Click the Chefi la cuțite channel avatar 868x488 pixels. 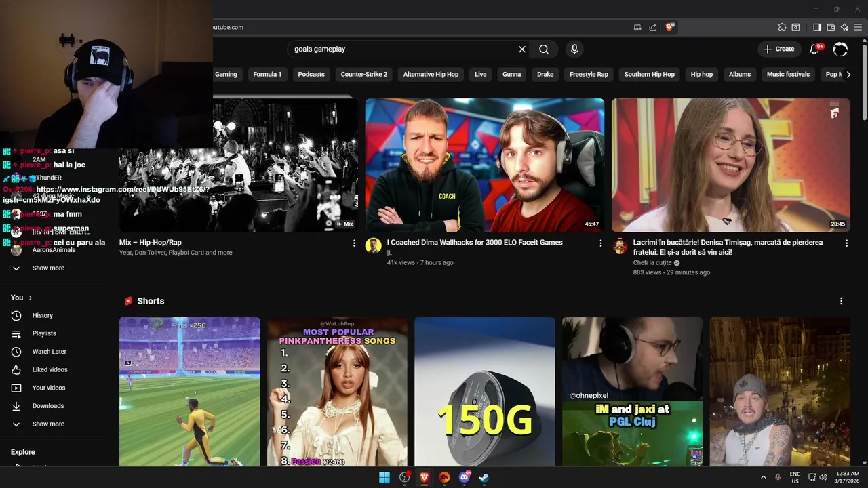[620, 245]
